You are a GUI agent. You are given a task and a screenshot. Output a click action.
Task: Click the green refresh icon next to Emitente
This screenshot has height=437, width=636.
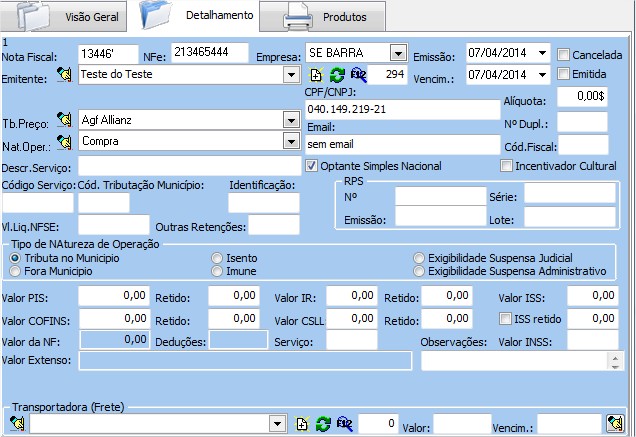[337, 75]
